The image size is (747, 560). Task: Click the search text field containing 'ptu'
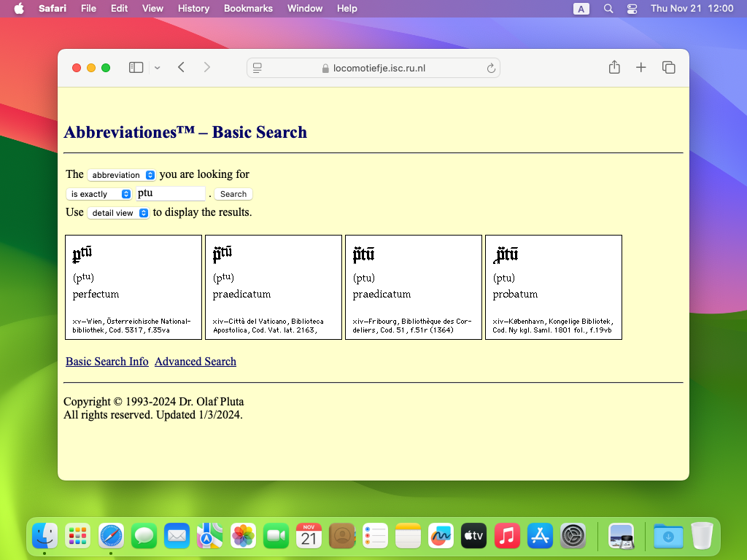click(x=171, y=194)
